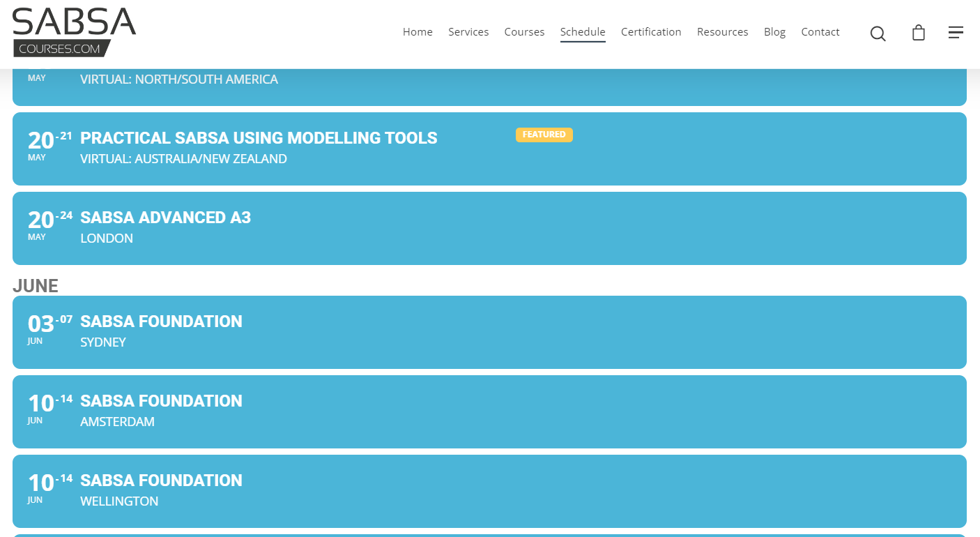Open the site search icon
Viewport: 980px width, 537px height.
(878, 33)
